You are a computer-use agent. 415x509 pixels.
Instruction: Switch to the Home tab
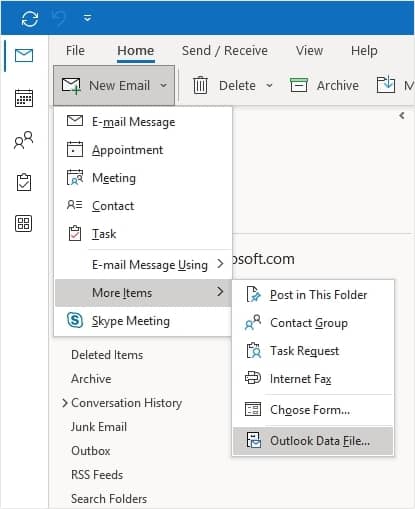point(136,51)
